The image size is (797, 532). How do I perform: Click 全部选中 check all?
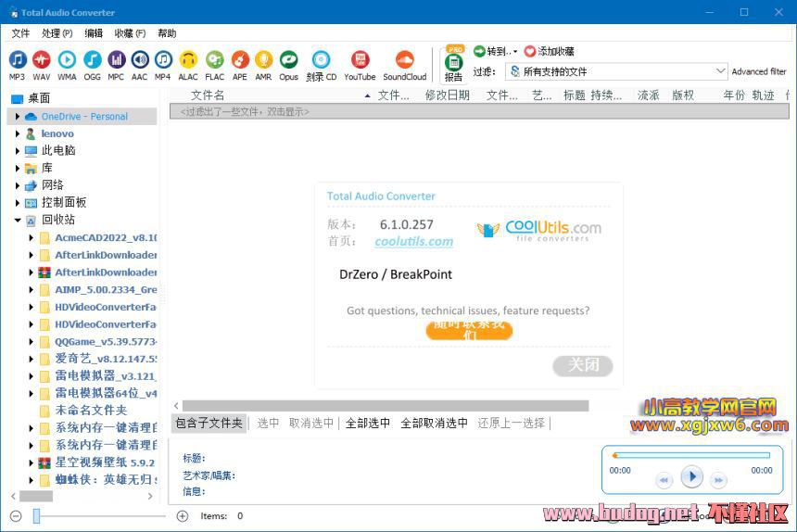point(368,423)
